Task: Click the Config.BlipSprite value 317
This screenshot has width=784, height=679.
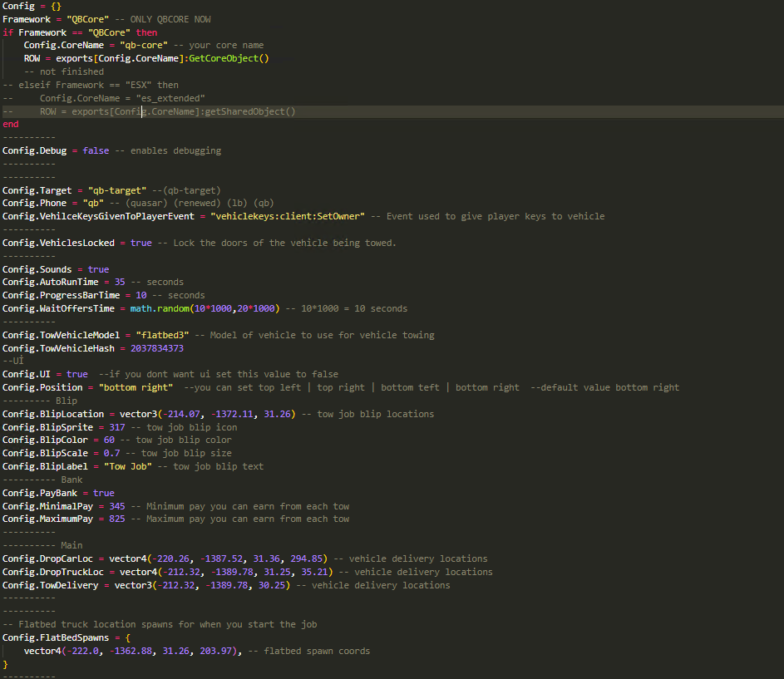Action: point(117,427)
